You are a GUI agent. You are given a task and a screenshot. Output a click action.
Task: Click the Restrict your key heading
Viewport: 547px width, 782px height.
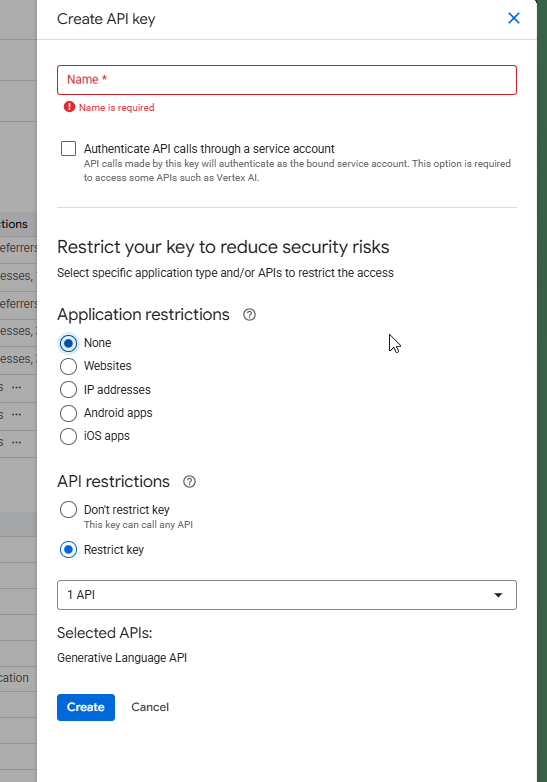click(x=223, y=247)
